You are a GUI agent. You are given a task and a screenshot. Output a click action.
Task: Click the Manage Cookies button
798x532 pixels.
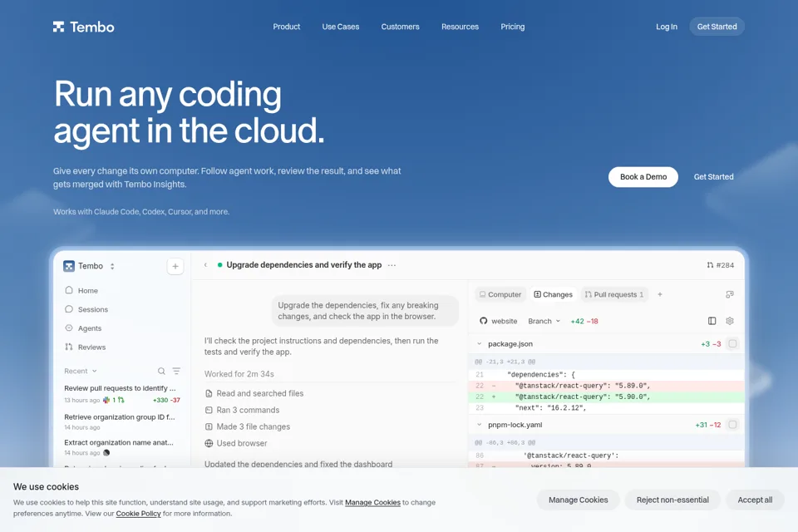[579, 500]
